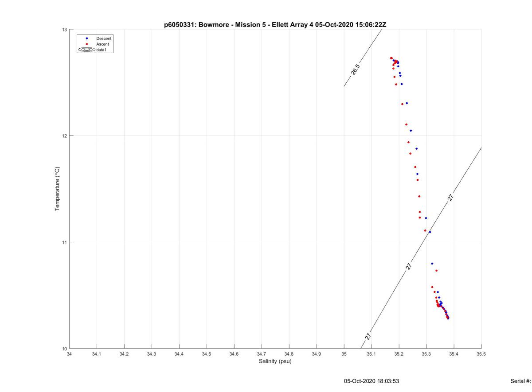Click the contour ellipse icon beside data1
Screen dimensions: 532x392
(x=87, y=50)
